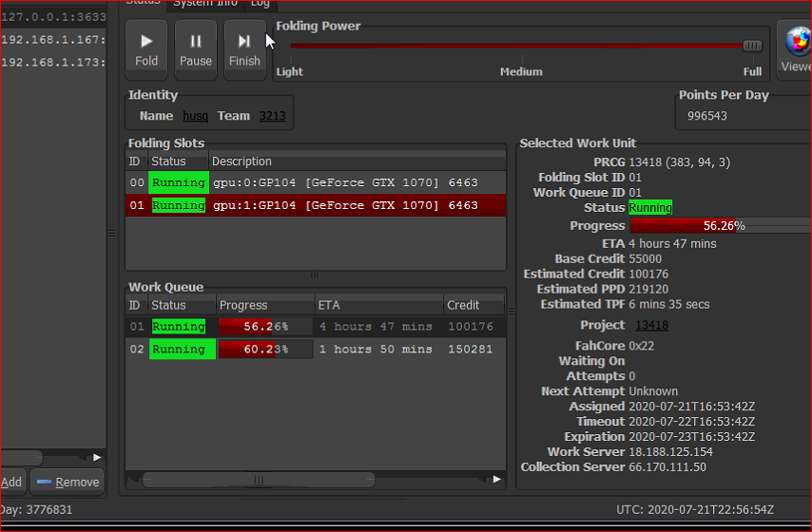Click work queue scroll right arrow
The height and width of the screenshot is (532, 812).
496,479
